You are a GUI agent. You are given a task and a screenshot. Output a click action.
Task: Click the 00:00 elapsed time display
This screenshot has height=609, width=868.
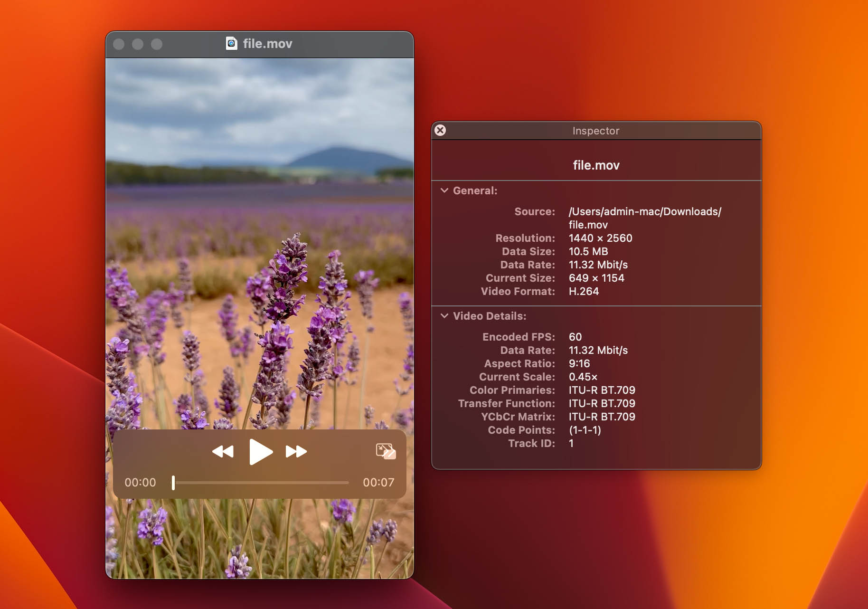click(x=140, y=483)
